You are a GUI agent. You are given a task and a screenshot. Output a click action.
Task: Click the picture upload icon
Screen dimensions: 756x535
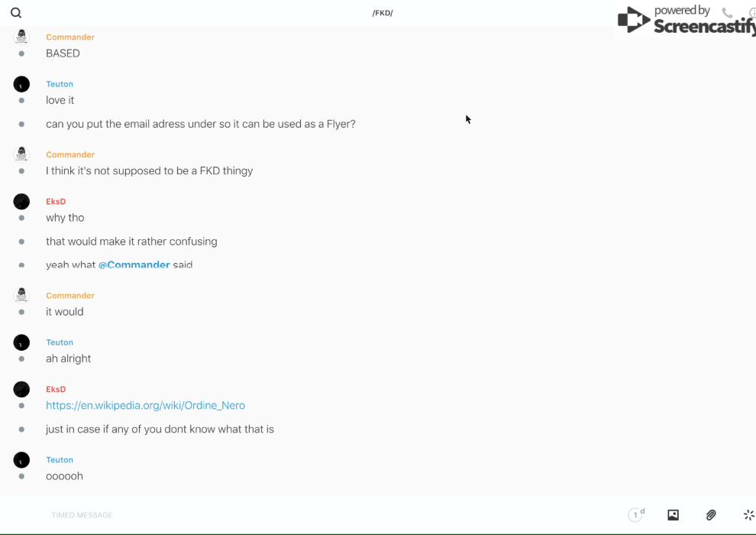pyautogui.click(x=673, y=515)
